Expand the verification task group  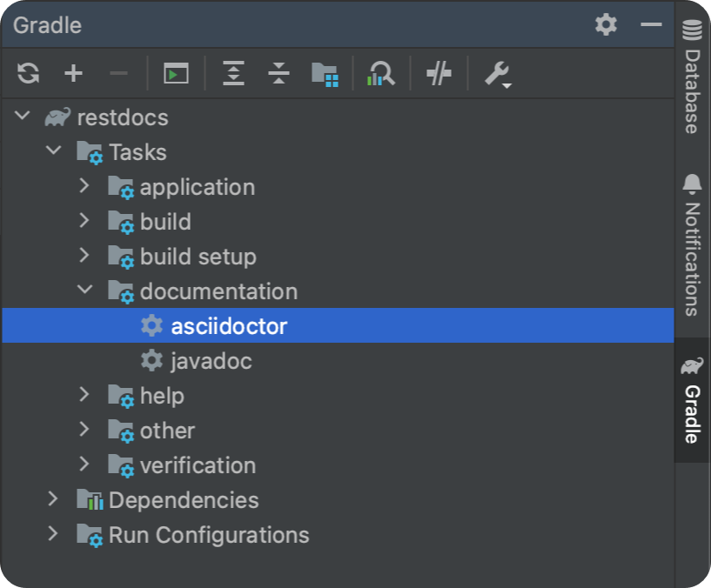point(84,464)
